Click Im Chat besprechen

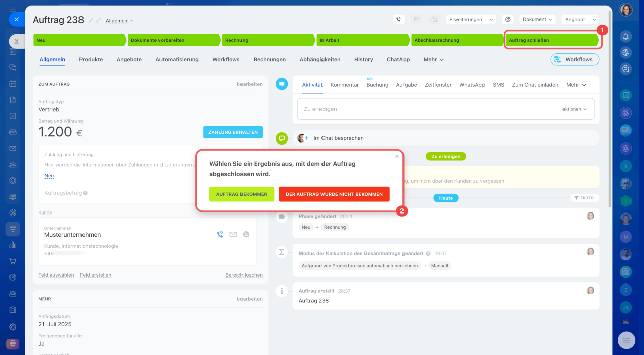click(339, 138)
